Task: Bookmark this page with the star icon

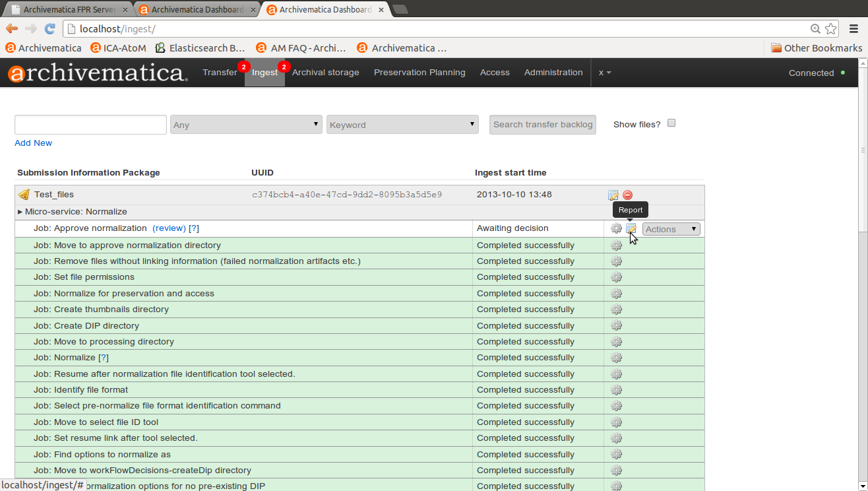Action: 830,29
